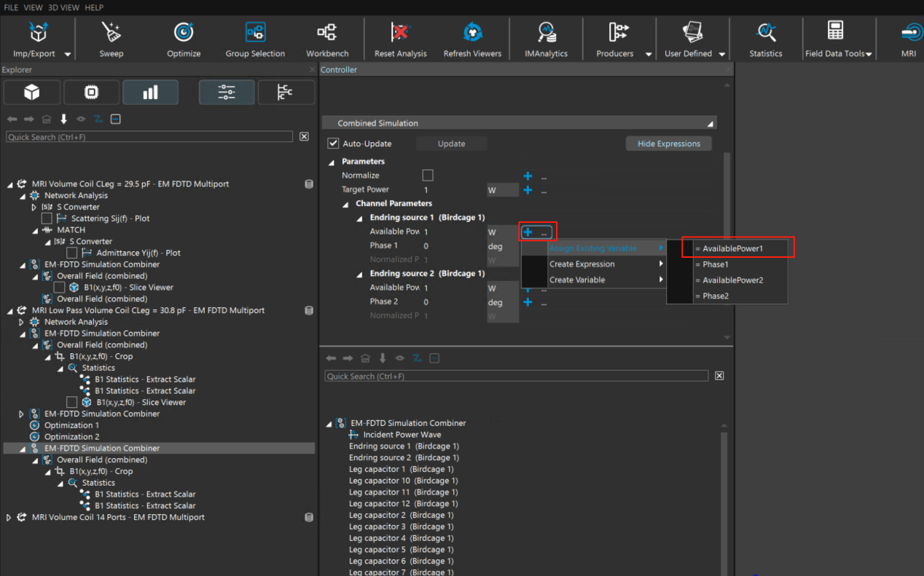Open the Workbench tool

[x=327, y=33]
